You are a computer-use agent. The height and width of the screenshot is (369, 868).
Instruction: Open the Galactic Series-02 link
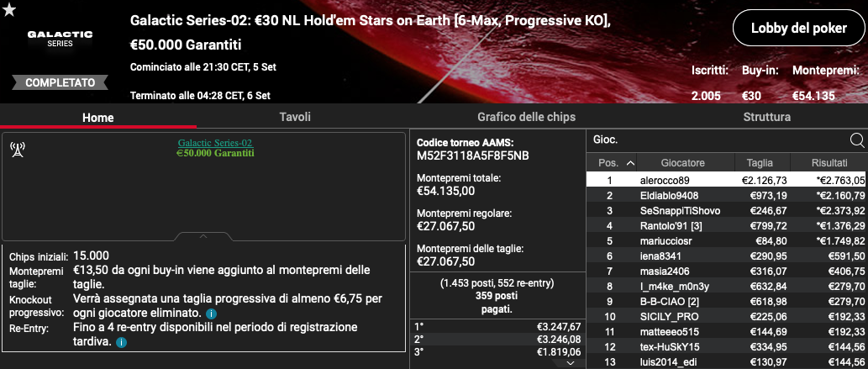215,143
